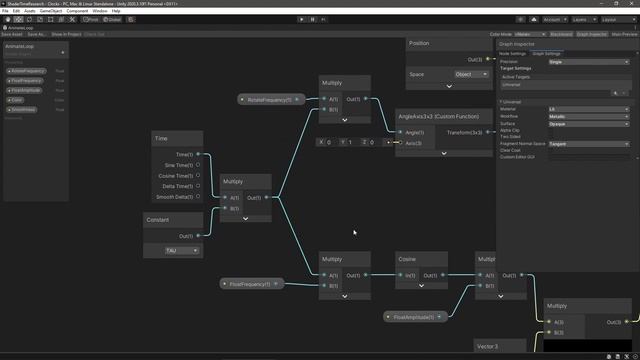
Task: Open the Color Mode dropdown
Action: click(x=530, y=34)
